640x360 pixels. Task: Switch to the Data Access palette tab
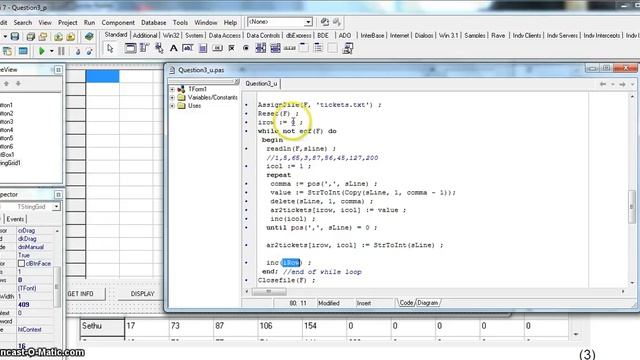click(224, 36)
